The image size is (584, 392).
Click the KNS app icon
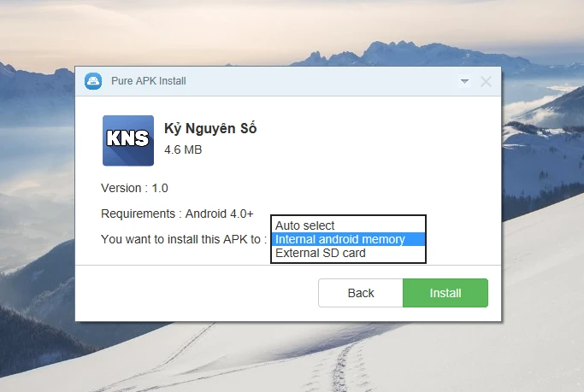coord(128,141)
